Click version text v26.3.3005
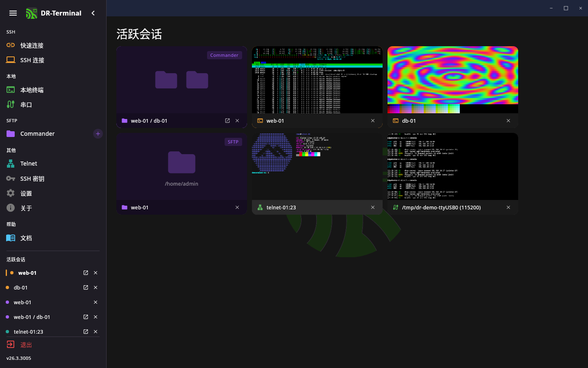 tap(19, 358)
